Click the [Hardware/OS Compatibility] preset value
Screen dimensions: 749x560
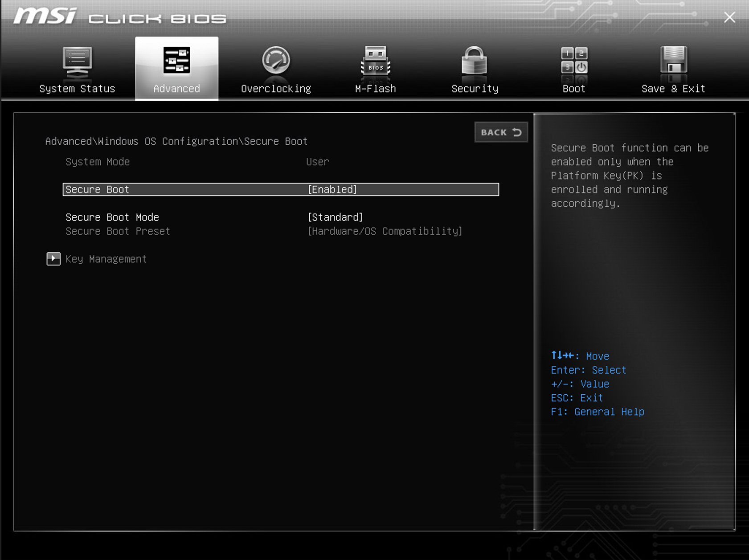(385, 231)
